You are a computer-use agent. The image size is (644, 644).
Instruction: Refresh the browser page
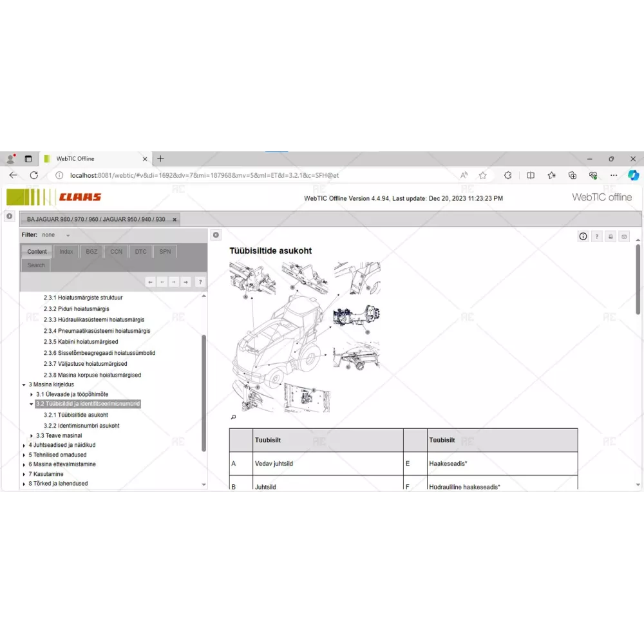pos(34,175)
